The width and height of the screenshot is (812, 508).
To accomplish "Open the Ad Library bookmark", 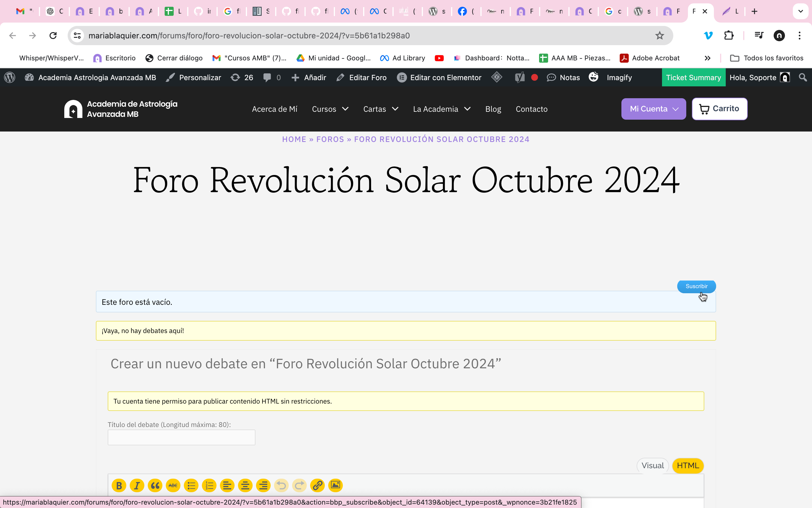I will [402, 58].
